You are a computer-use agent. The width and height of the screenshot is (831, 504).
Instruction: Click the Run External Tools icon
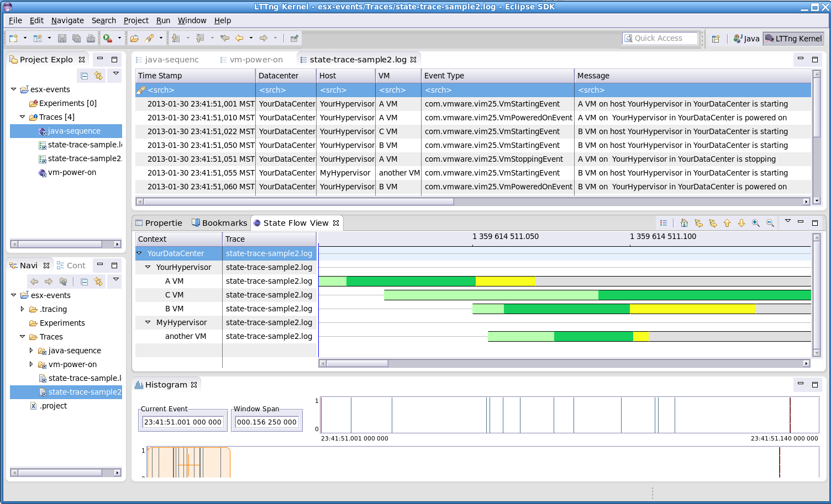[108, 38]
